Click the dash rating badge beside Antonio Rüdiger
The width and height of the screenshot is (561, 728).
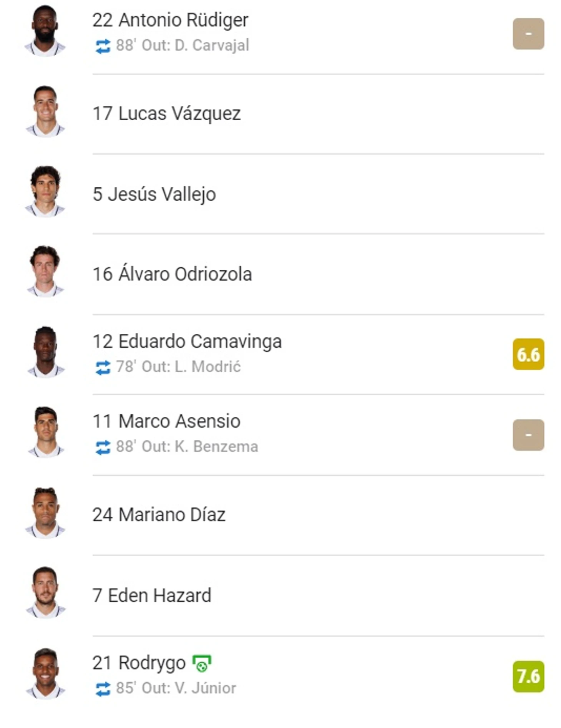[528, 34]
